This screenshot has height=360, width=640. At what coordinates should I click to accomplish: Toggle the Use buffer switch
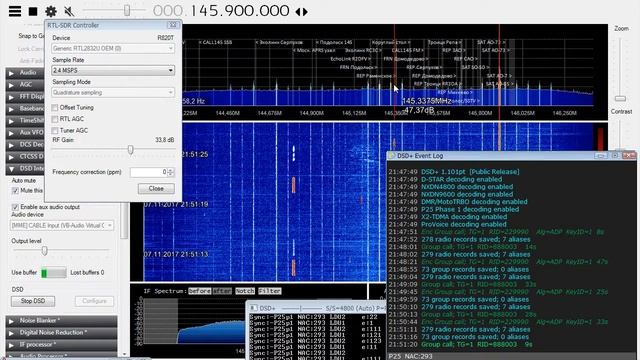click(54, 273)
